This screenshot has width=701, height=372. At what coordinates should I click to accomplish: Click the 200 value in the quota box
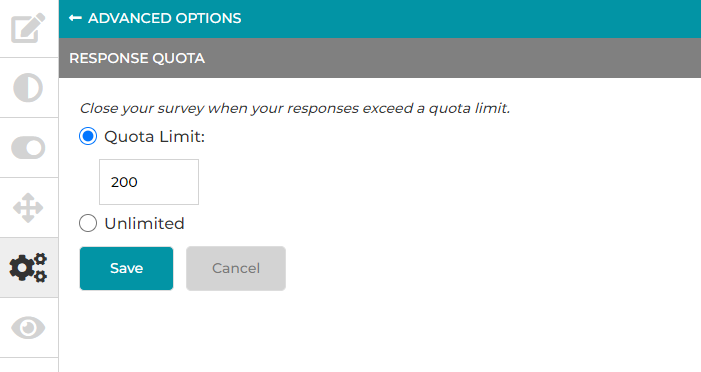click(x=124, y=182)
